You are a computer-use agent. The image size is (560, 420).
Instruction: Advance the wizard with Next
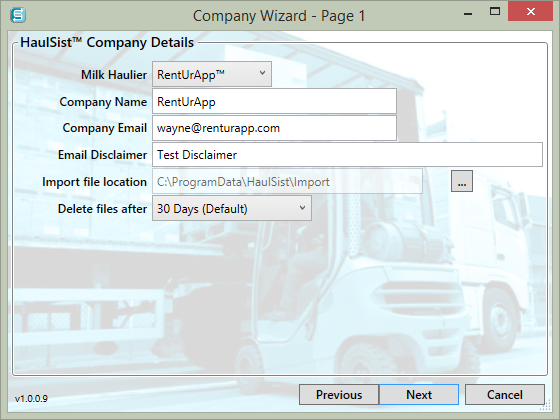click(419, 395)
